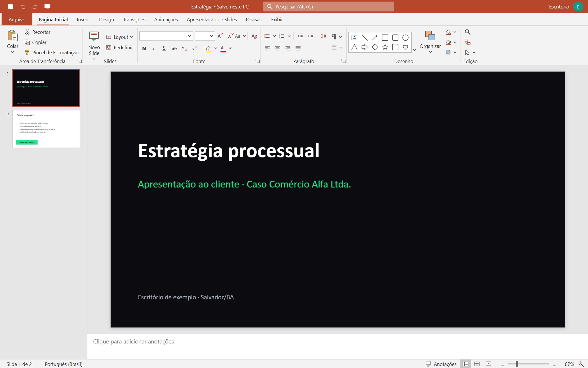This screenshot has height=368, width=588.
Task: Open the Arquivo menu
Action: (x=17, y=20)
